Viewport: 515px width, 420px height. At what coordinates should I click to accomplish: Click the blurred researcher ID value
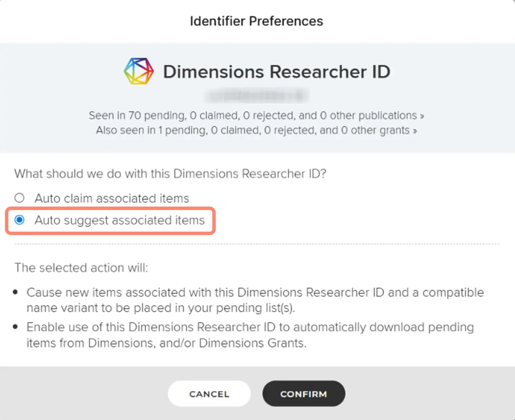[256, 96]
